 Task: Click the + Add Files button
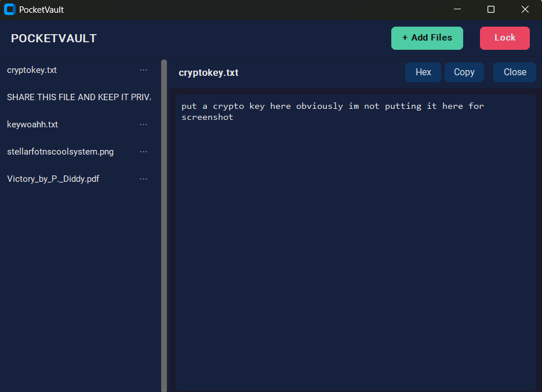pos(427,38)
